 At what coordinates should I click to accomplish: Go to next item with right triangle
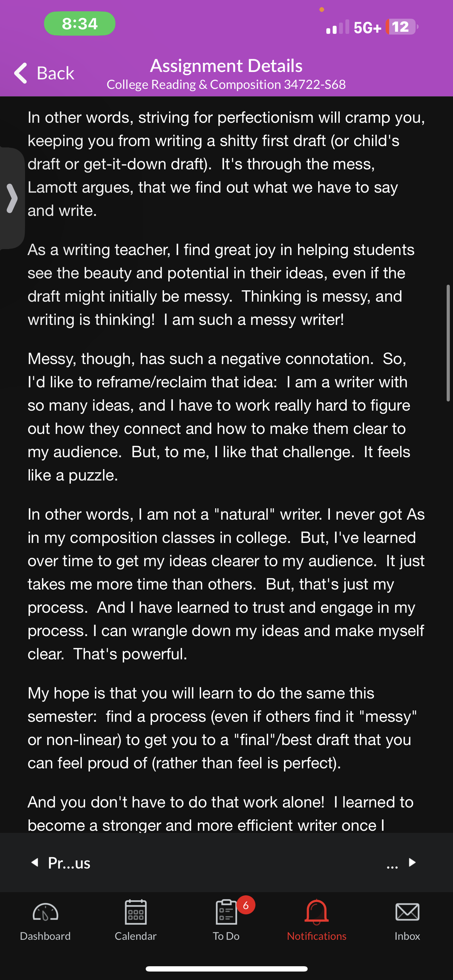click(x=412, y=862)
